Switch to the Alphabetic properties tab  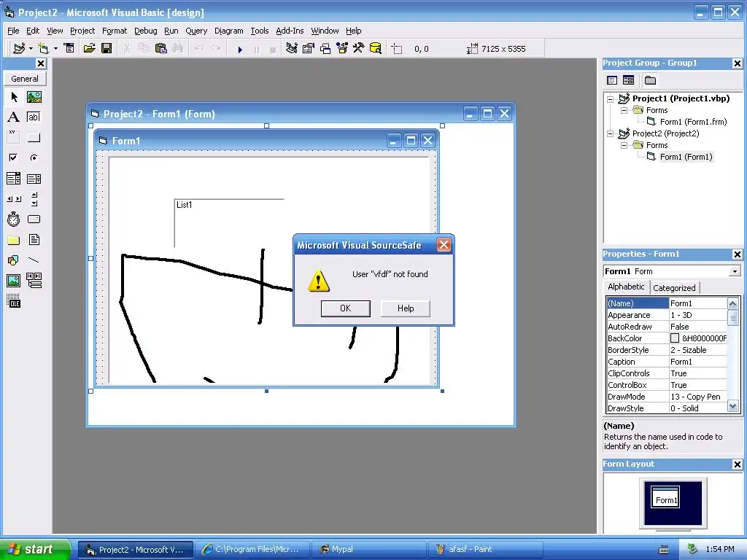pos(626,287)
